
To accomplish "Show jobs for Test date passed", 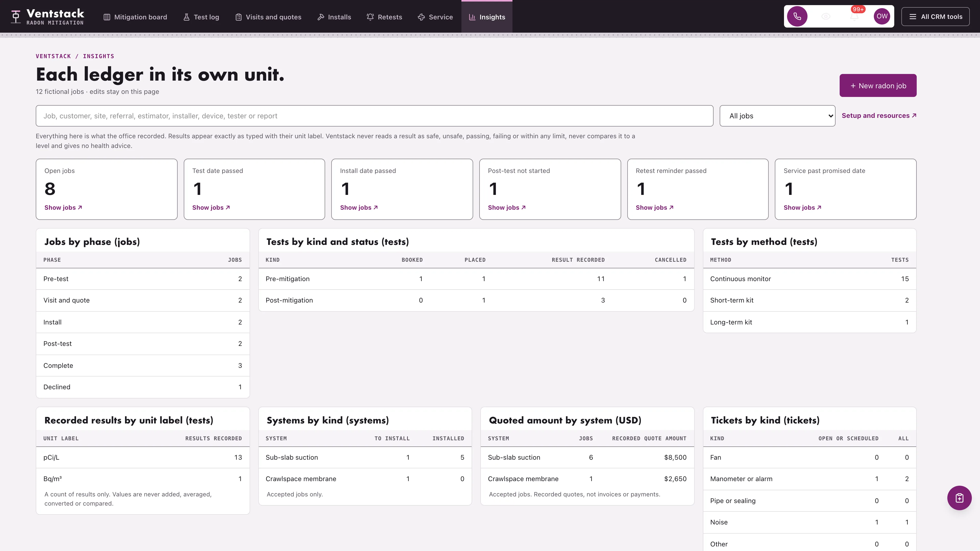I will click(x=211, y=208).
